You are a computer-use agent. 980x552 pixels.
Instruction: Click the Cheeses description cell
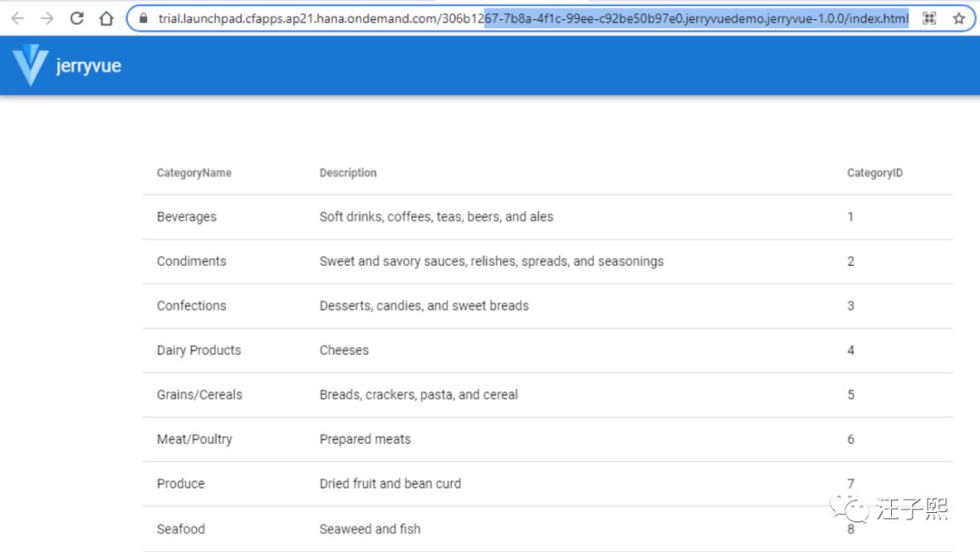pyautogui.click(x=344, y=350)
